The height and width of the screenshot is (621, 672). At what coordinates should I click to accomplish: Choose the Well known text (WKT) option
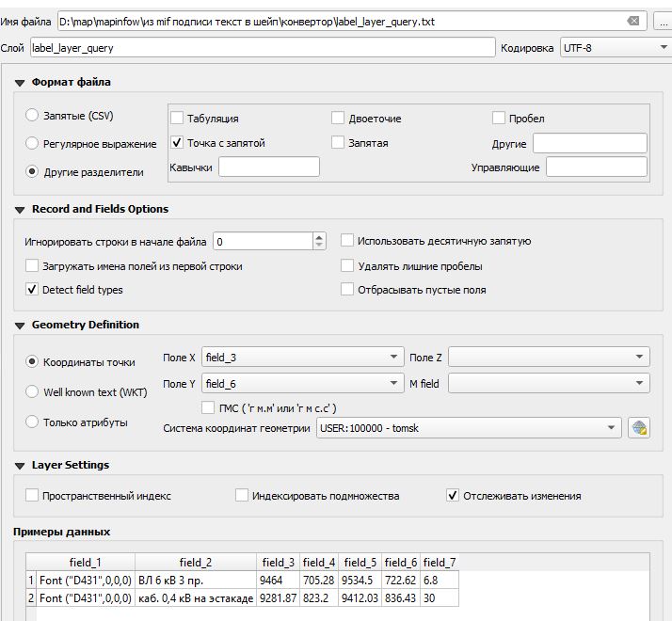33,391
